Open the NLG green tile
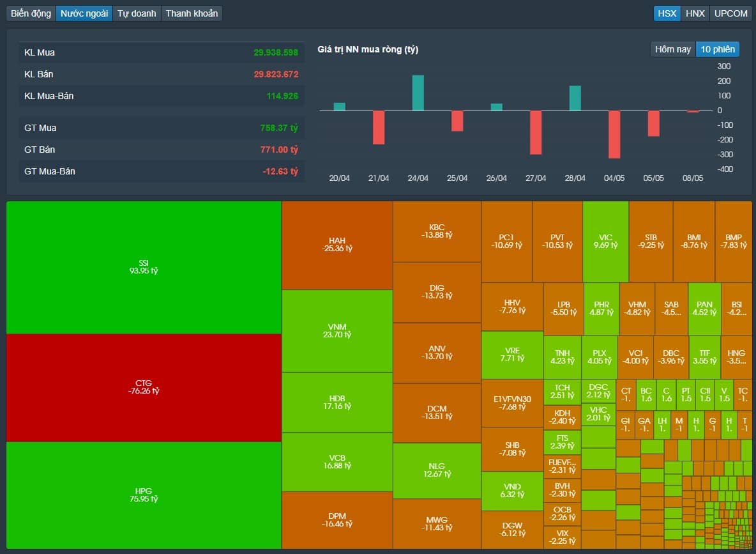 click(437, 470)
